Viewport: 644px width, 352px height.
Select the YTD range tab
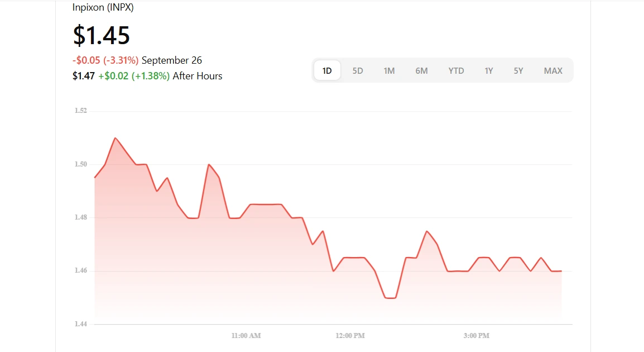click(456, 71)
